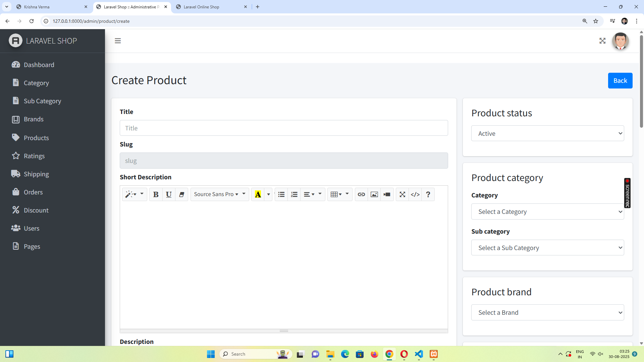This screenshot has height=362, width=644.
Task: Click inside Short Description text area
Action: tap(284, 266)
